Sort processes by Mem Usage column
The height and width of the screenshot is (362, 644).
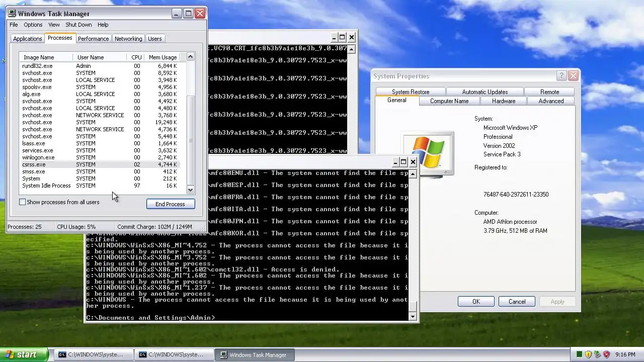tap(162, 57)
